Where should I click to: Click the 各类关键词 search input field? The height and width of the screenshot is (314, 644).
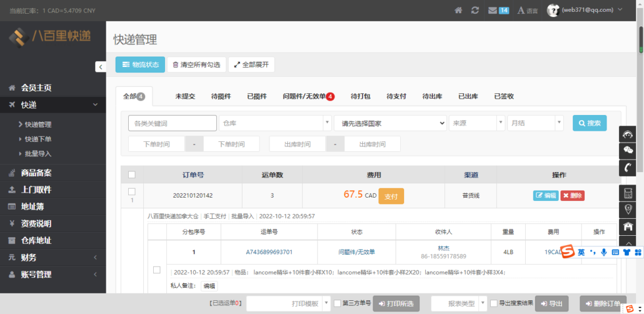coord(173,123)
